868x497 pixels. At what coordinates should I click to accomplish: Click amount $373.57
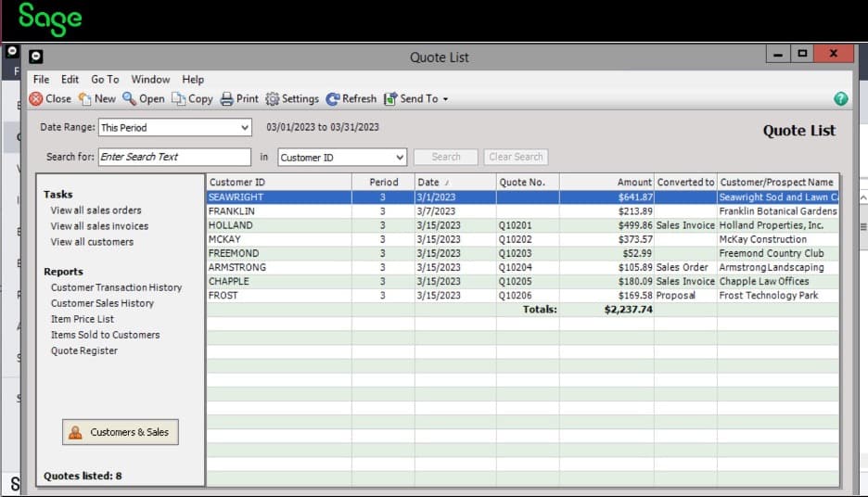click(635, 239)
